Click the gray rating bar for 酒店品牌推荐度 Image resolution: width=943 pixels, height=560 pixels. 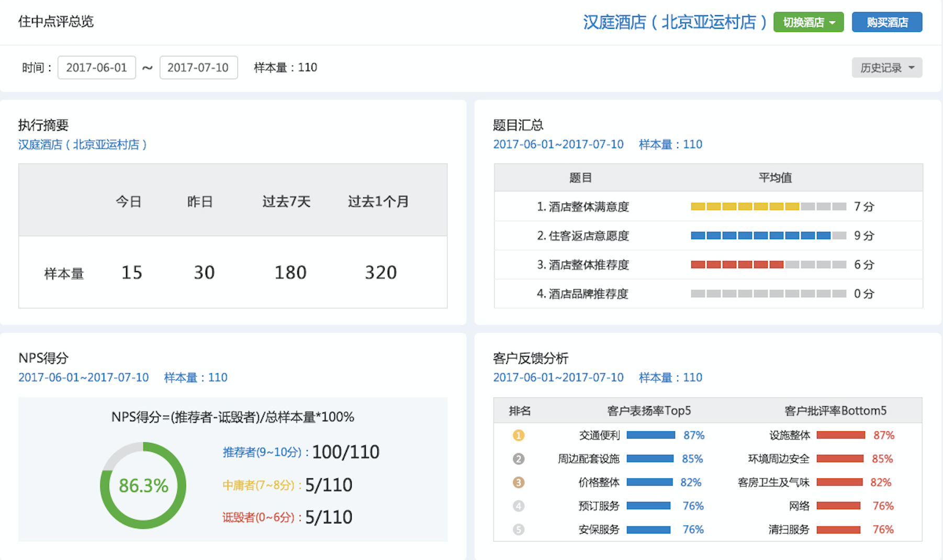[x=768, y=294]
